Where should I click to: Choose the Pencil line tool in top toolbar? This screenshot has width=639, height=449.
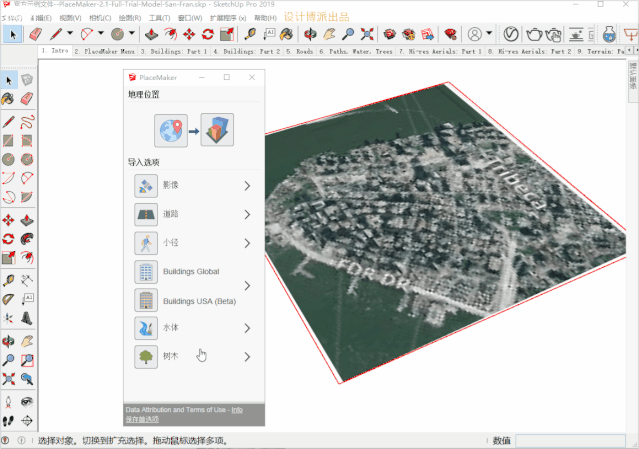[x=56, y=34]
